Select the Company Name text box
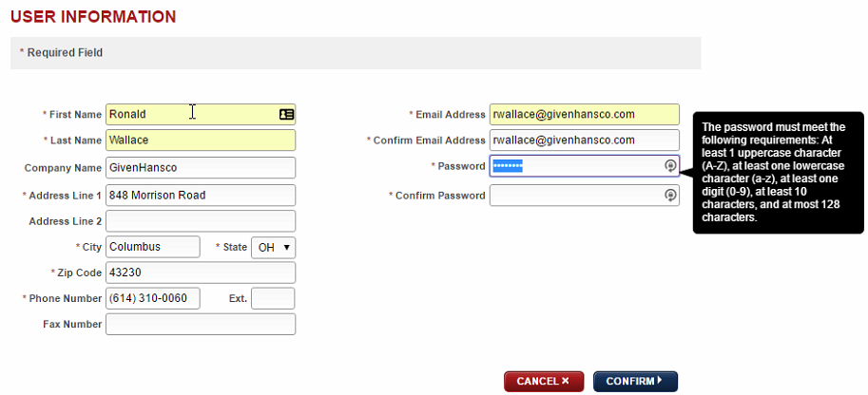Screen dimensions: 868x395 201,168
